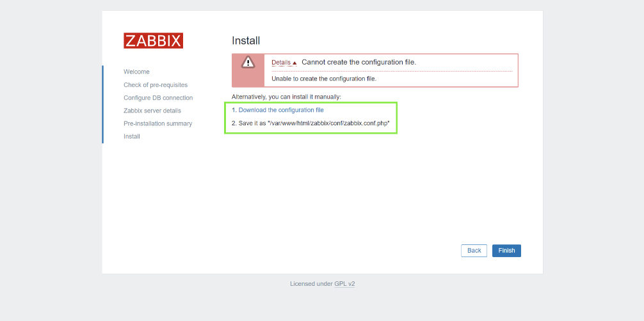Open the GPL v2 license link
This screenshot has height=321, width=644.
pyautogui.click(x=344, y=284)
